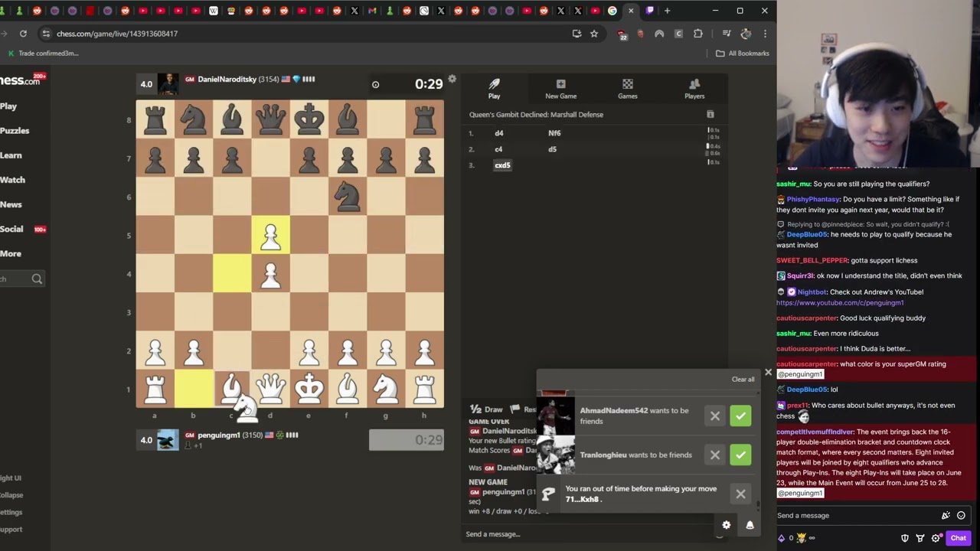The height and width of the screenshot is (551, 980).
Task: Select move c4 in move list
Action: pos(498,149)
